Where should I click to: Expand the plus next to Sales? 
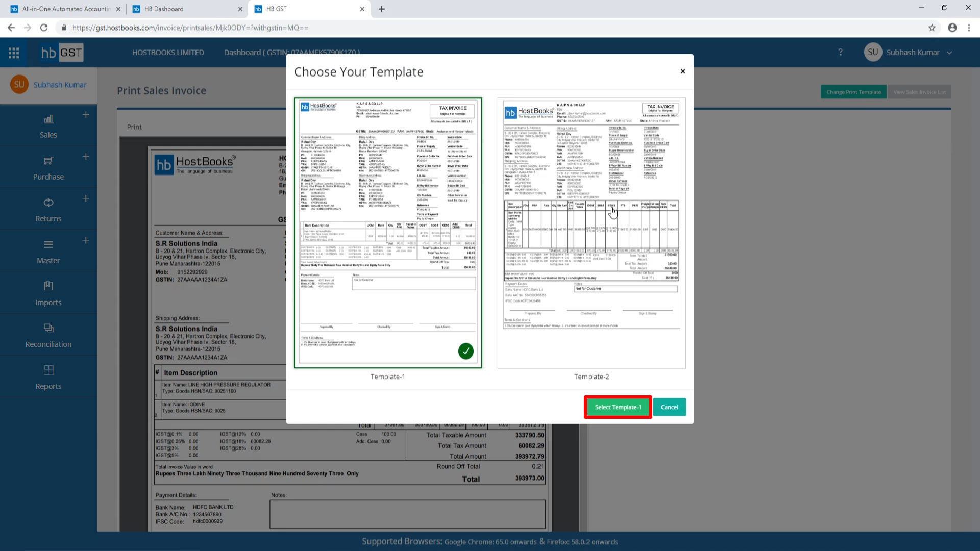[86, 115]
